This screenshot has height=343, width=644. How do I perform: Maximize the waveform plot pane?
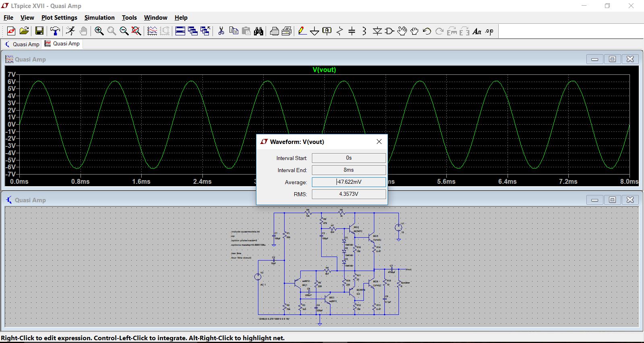[612, 59]
